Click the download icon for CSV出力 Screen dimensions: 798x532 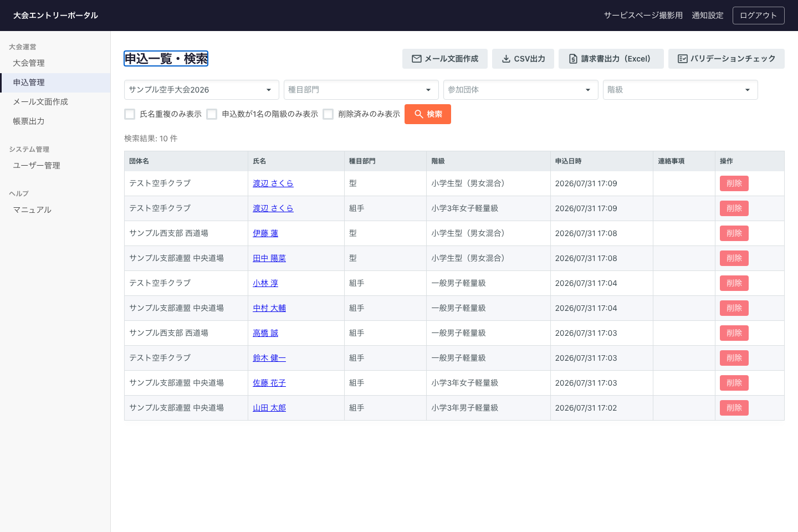click(506, 59)
